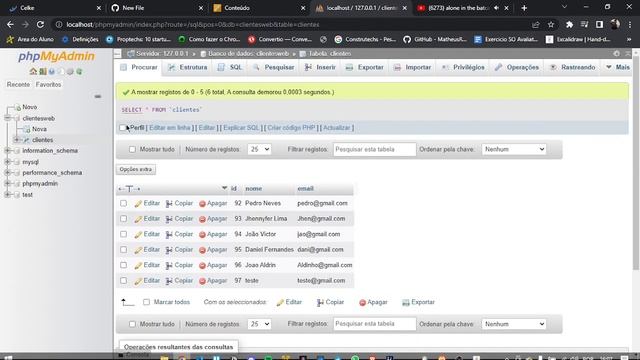The width and height of the screenshot is (640, 360).
Task: Click the Explicar SQL link
Action: click(241, 128)
